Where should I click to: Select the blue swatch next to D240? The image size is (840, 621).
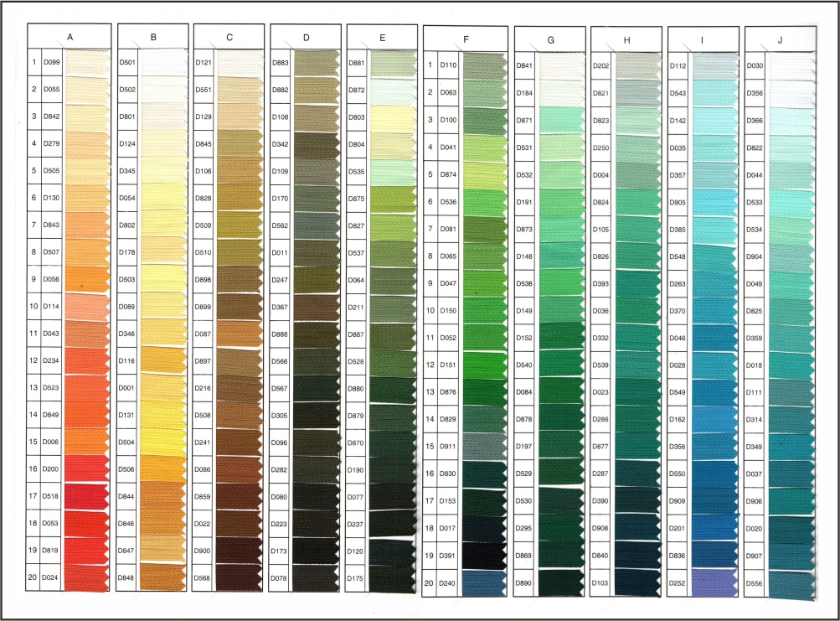tap(484, 583)
